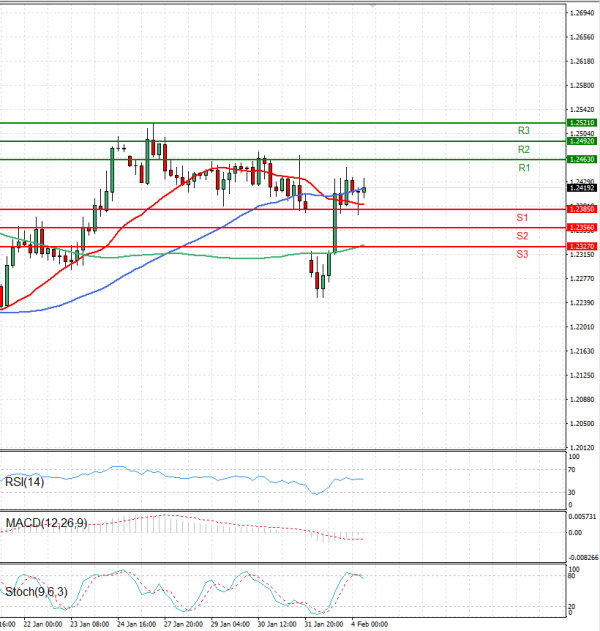Click the Stoch(9,6,3) indicator label

pos(36,592)
